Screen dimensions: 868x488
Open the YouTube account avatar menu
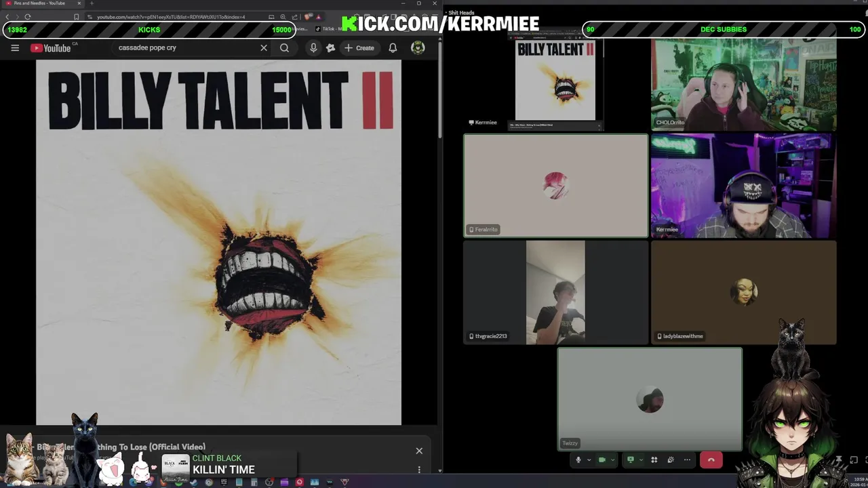tap(418, 48)
